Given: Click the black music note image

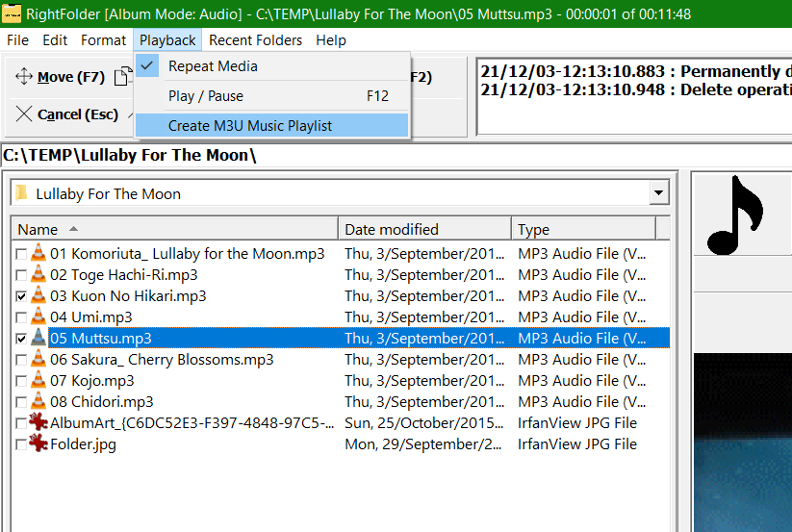Looking at the screenshot, I should 734,215.
